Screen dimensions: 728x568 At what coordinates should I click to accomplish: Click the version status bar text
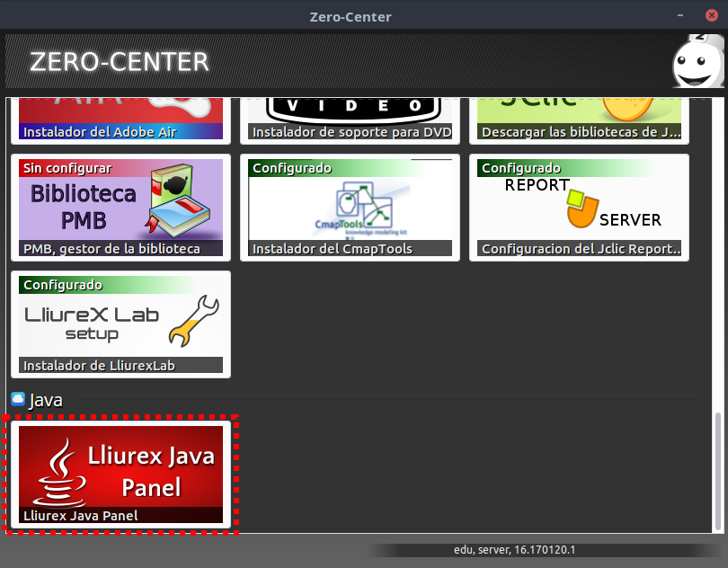514,549
